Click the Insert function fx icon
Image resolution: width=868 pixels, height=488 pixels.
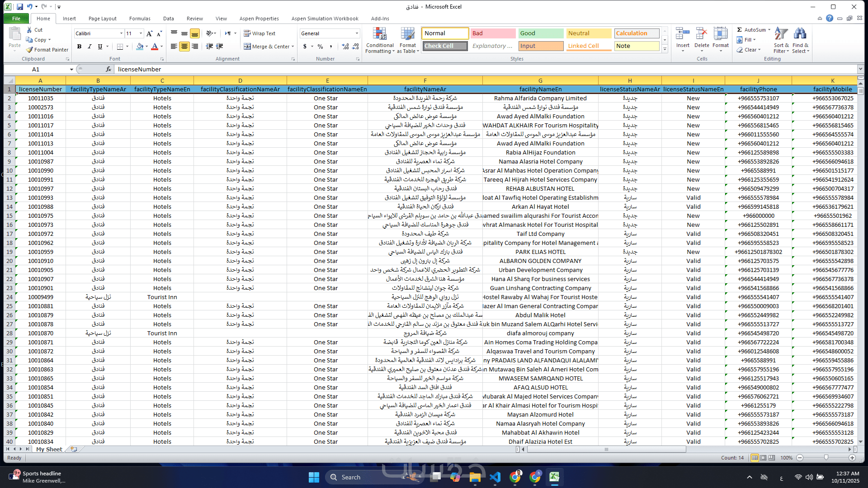coord(108,69)
